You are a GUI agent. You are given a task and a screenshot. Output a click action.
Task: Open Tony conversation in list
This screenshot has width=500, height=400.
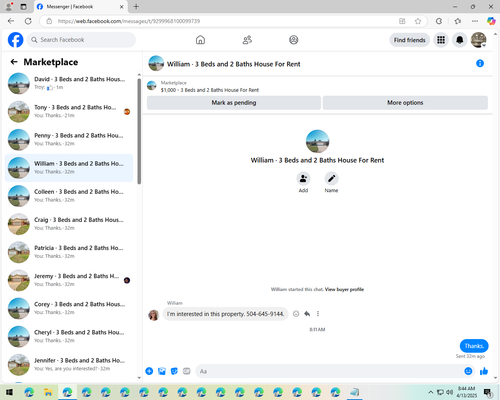69,112
